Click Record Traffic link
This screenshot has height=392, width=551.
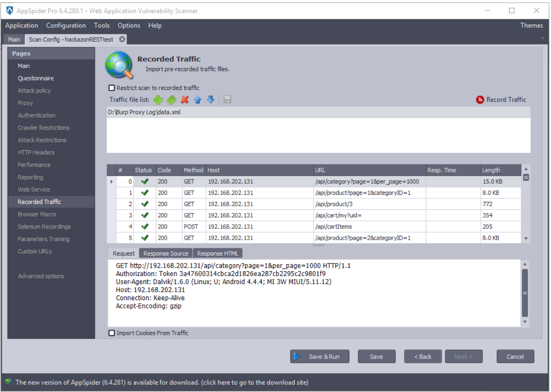(506, 100)
